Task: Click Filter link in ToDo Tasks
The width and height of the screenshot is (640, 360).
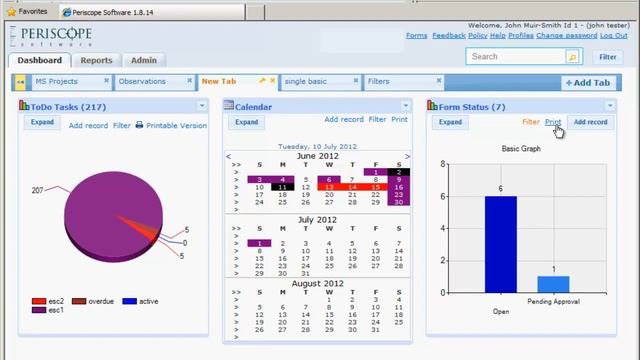Action: pyautogui.click(x=122, y=125)
